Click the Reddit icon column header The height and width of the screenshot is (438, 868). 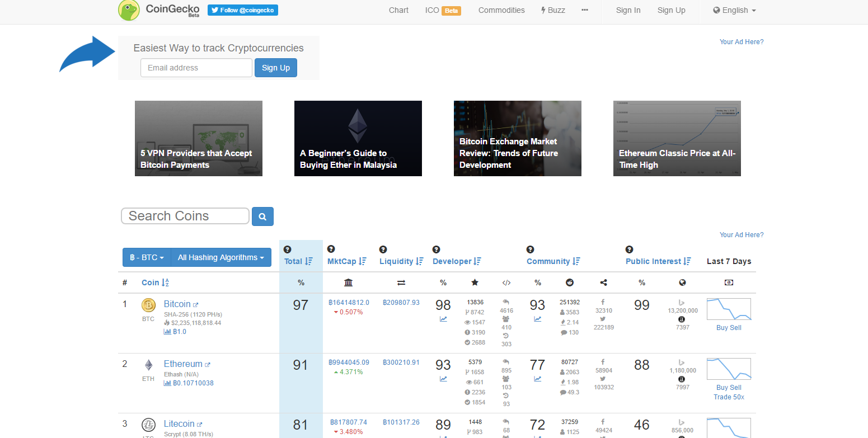570,282
